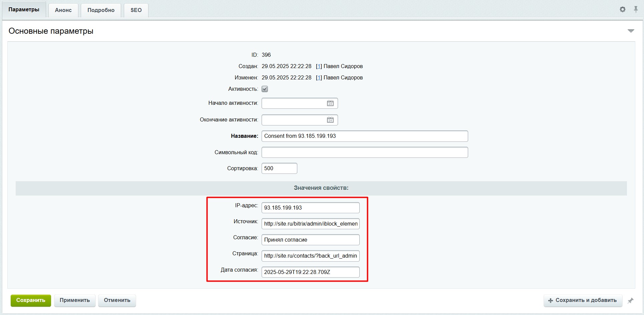The image size is (644, 315).
Task: Open the SEO tab
Action: 136,10
